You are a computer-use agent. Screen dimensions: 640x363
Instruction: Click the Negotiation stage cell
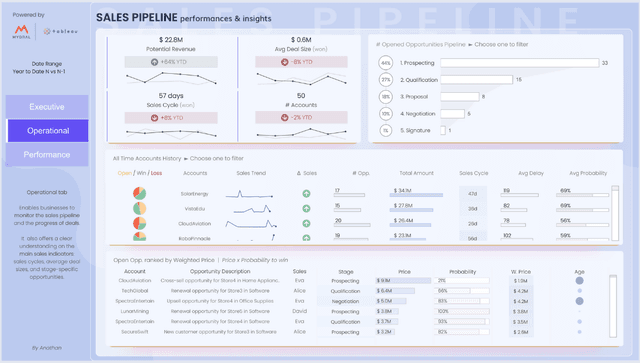click(345, 301)
